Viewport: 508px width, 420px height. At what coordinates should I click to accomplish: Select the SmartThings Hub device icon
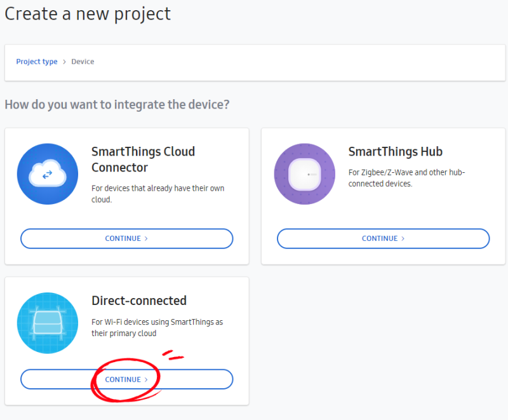coord(304,173)
